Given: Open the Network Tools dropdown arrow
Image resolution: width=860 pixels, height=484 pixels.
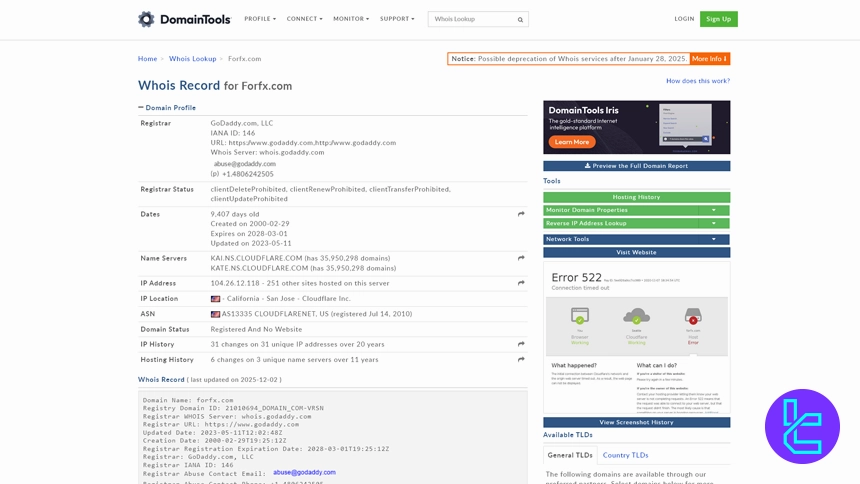Looking at the screenshot, I should 713,239.
